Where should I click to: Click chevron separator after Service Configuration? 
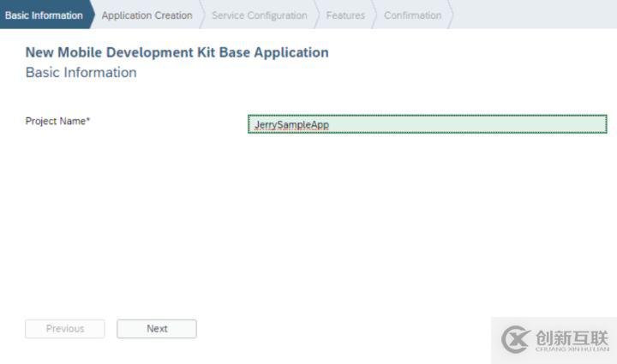(317, 15)
